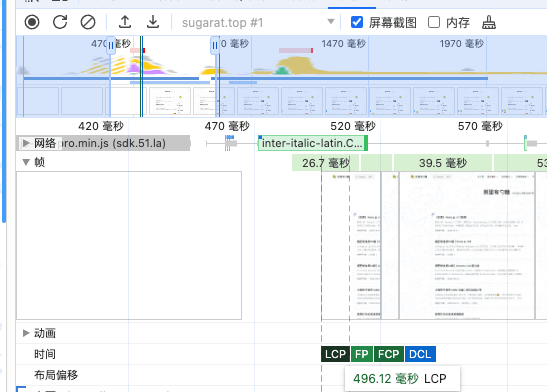Expand the 网络 track
The image size is (547, 392).
tap(26, 143)
